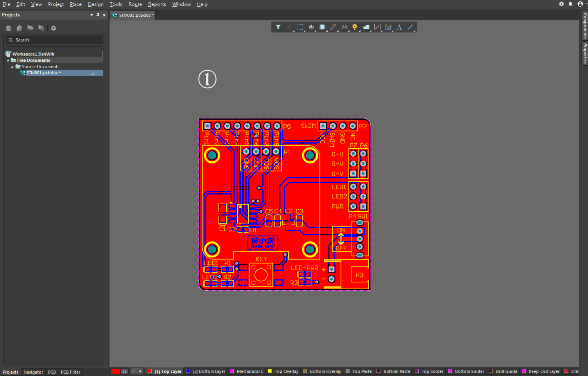
Task: Collapse the Source Documents folder
Action: click(13, 67)
